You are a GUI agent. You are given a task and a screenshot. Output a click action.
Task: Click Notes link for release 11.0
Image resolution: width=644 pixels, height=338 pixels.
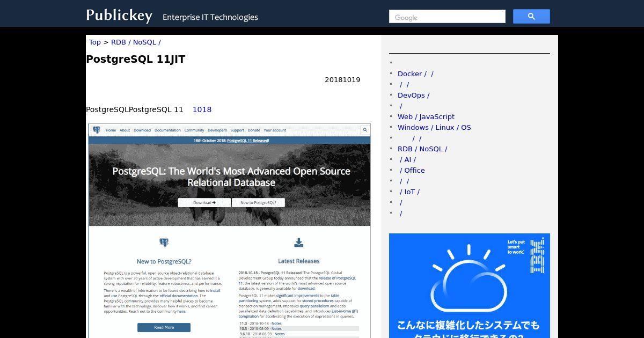[276, 324]
